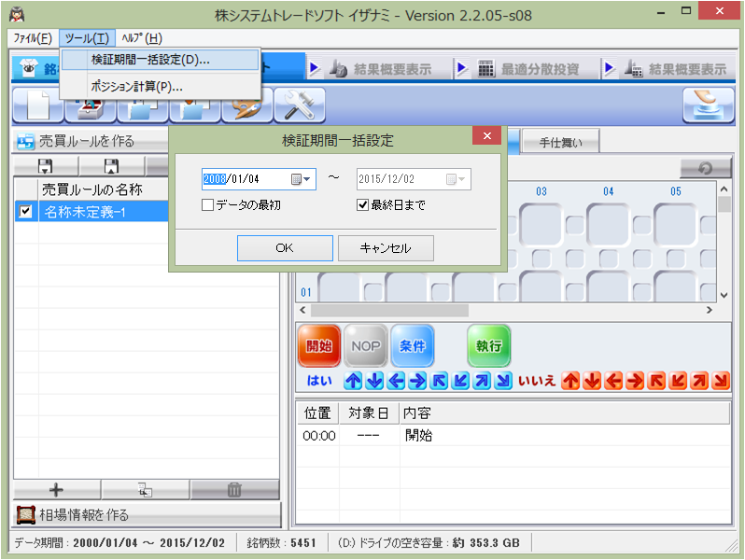
Task: Click the red down arrow for いいえ
Action: (593, 381)
